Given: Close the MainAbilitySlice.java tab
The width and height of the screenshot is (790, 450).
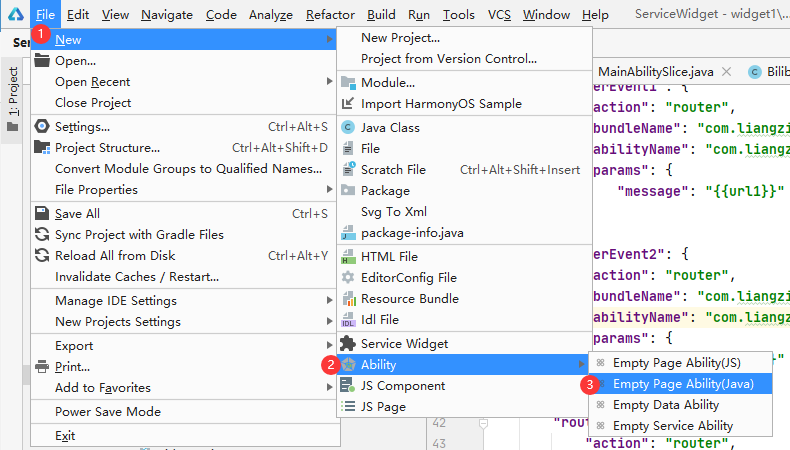Looking at the screenshot, I should click(726, 72).
